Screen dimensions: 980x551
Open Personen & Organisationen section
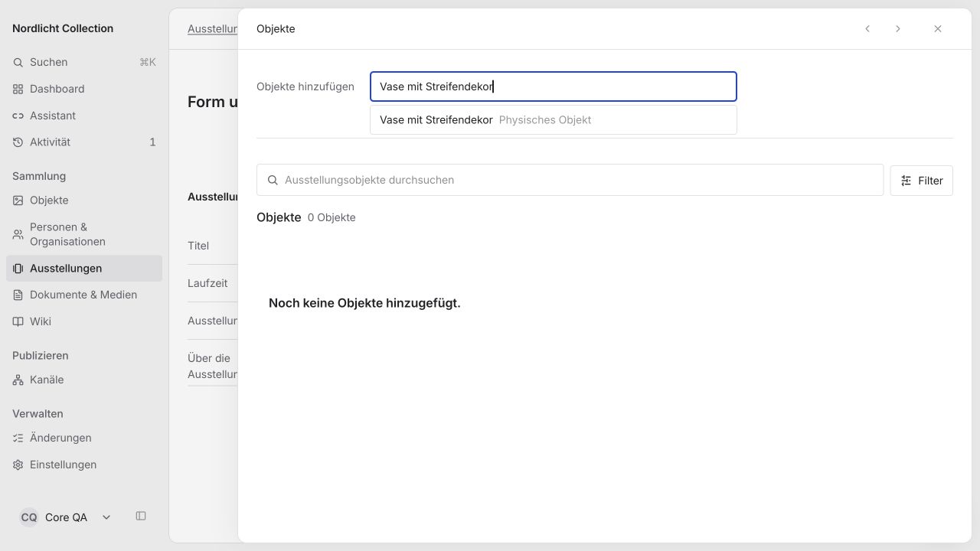[84, 234]
